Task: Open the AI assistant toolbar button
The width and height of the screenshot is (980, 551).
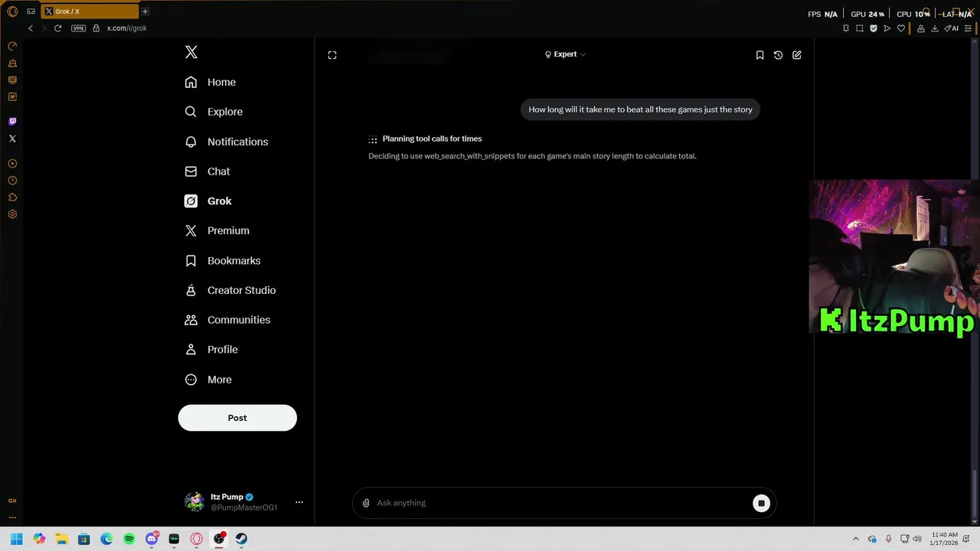Action: point(952,28)
